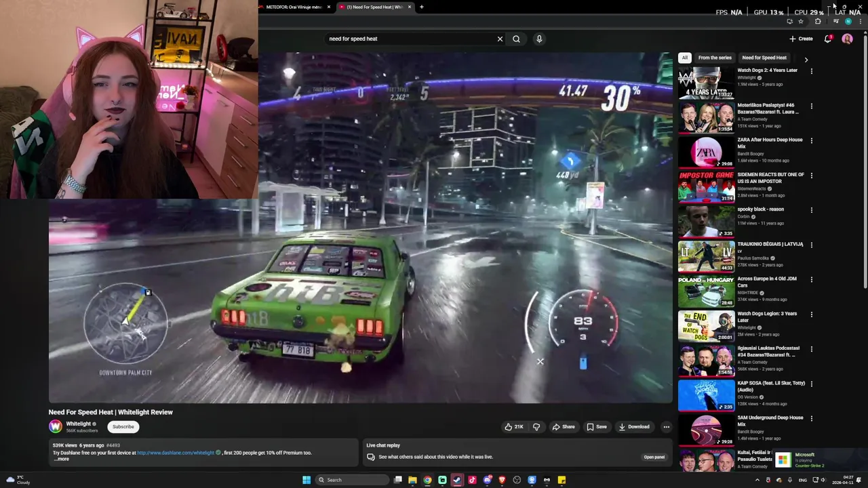This screenshot has width=868, height=488.
Task: Open Chrome three-dot menu
Action: 860,22
